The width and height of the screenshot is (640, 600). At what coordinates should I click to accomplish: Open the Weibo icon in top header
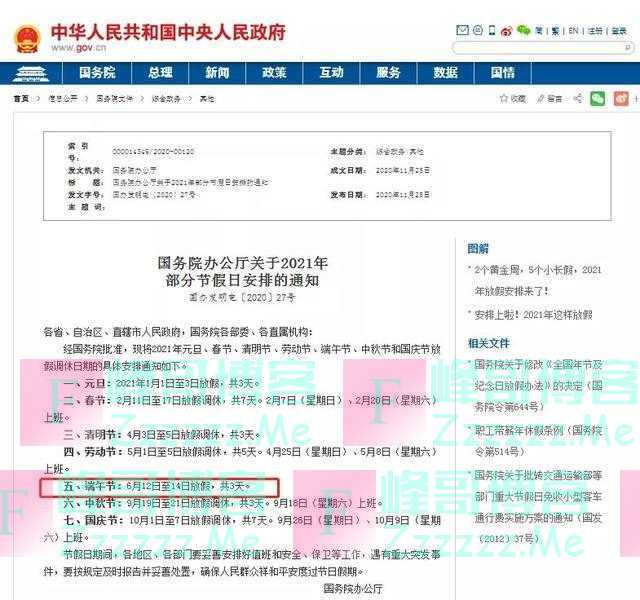tap(505, 31)
